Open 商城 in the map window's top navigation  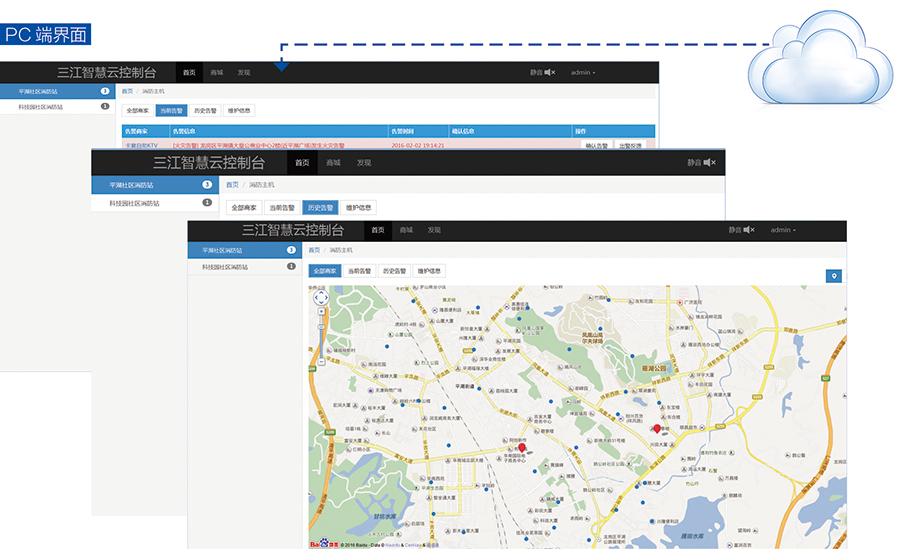point(406,230)
